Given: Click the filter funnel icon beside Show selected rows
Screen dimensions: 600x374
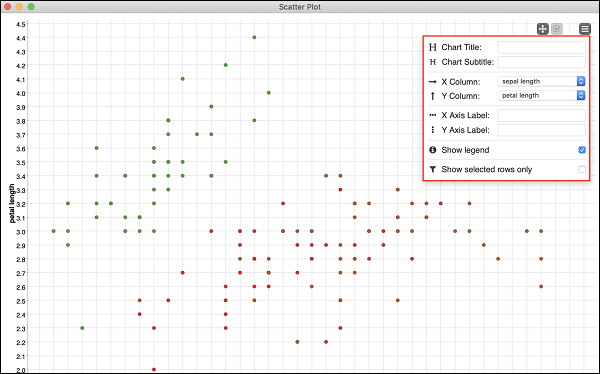Looking at the screenshot, I should coord(433,169).
